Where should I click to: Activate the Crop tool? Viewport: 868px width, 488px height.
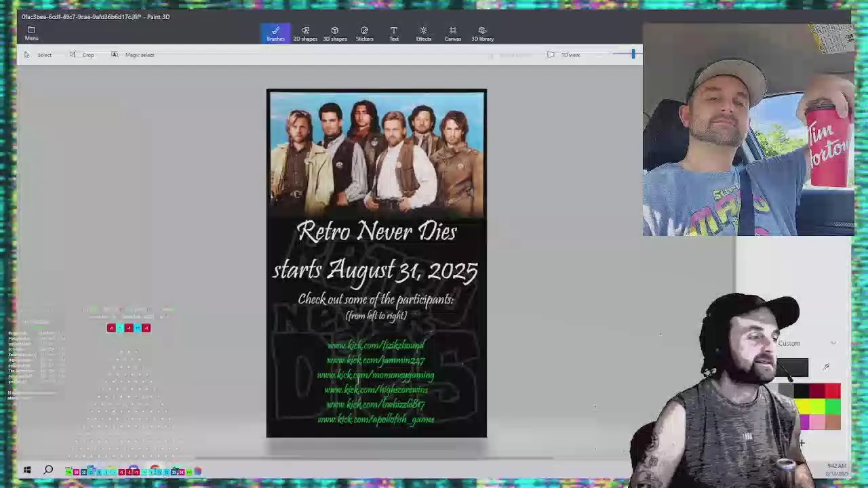(x=82, y=55)
